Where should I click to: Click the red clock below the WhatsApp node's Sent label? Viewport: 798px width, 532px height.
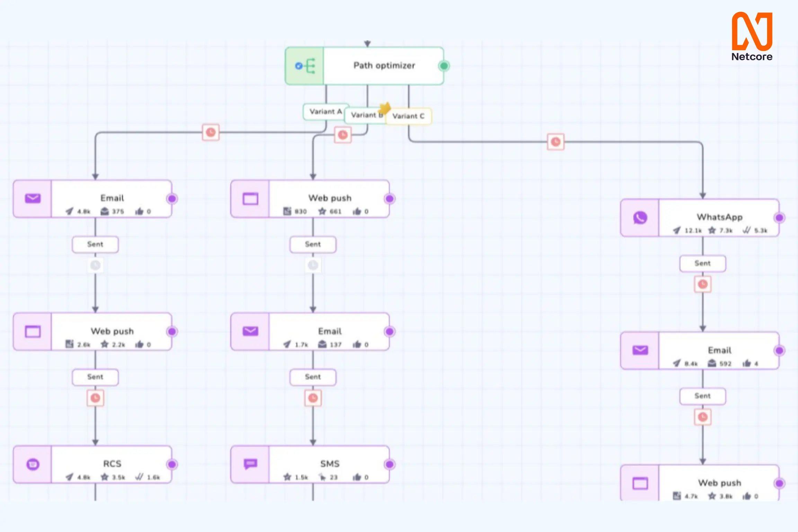[702, 284]
